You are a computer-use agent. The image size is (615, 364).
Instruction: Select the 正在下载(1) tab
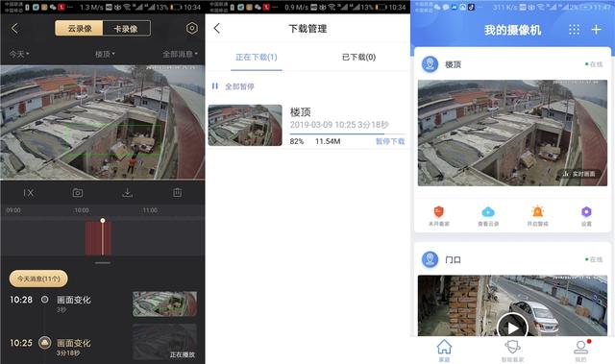click(x=257, y=58)
